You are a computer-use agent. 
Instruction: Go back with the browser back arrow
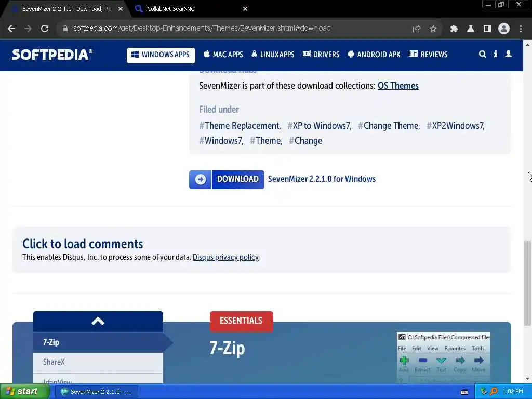11,29
